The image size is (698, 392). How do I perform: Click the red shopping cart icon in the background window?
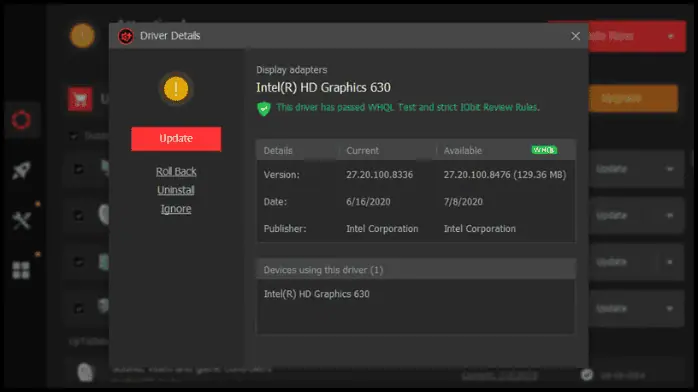pyautogui.click(x=80, y=99)
